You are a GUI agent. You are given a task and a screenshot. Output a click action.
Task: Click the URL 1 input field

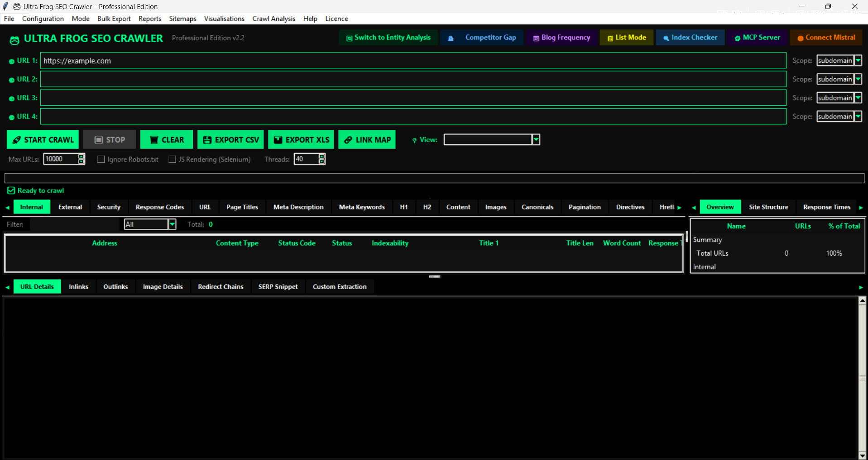coord(413,61)
